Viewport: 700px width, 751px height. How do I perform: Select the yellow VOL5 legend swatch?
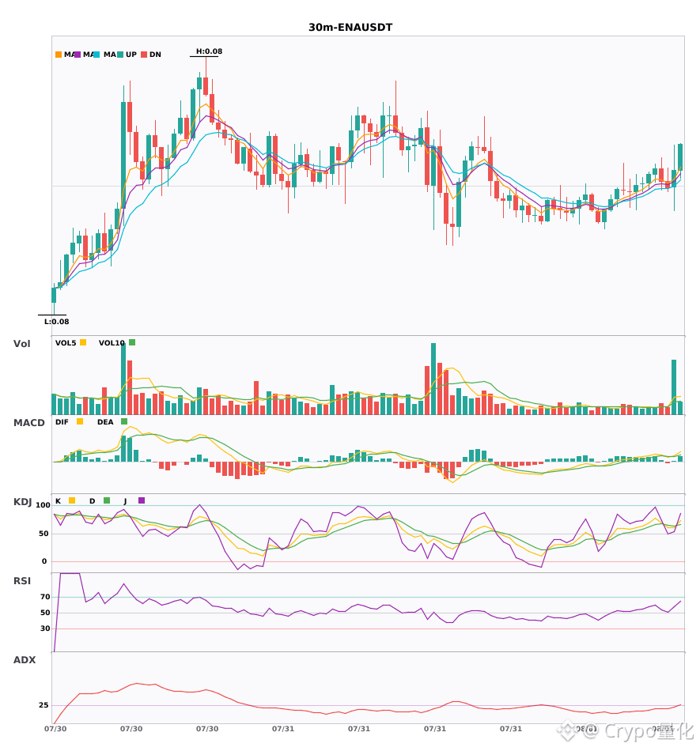point(83,342)
